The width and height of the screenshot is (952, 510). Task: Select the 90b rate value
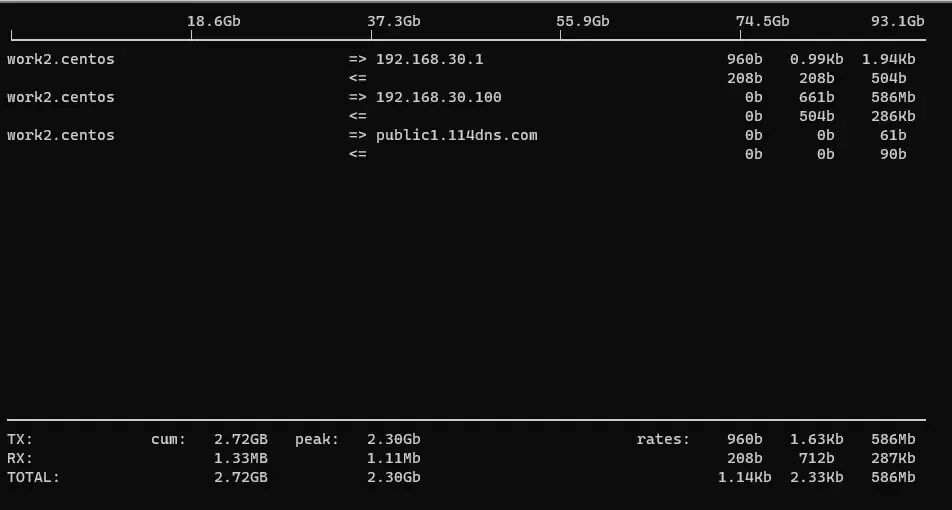893,154
